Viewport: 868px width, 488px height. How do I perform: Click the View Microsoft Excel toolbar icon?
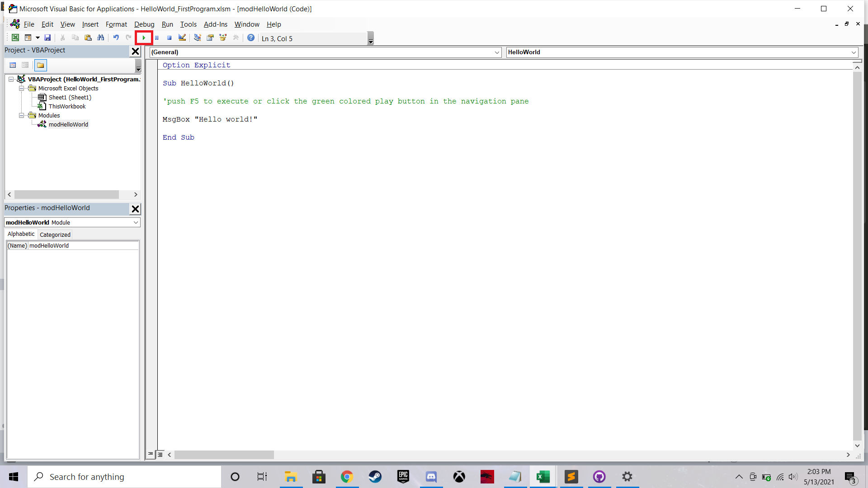[15, 38]
